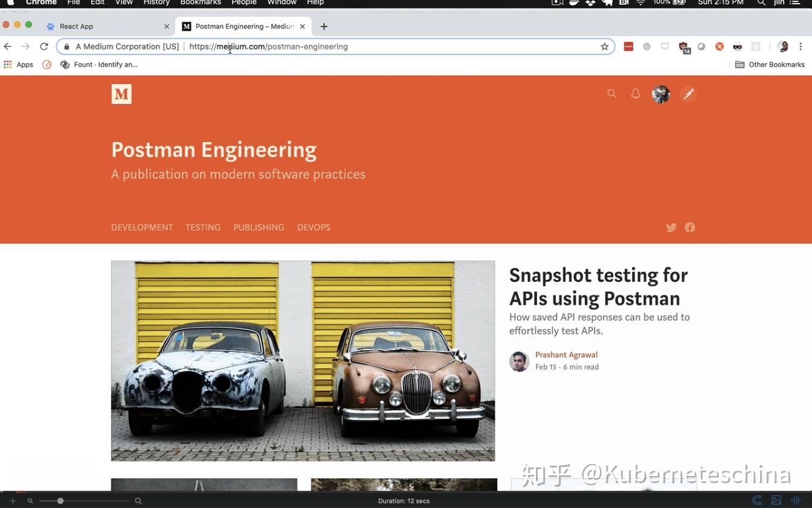This screenshot has height=508, width=812.
Task: Click the orange Postman extension icon
Action: 720,47
